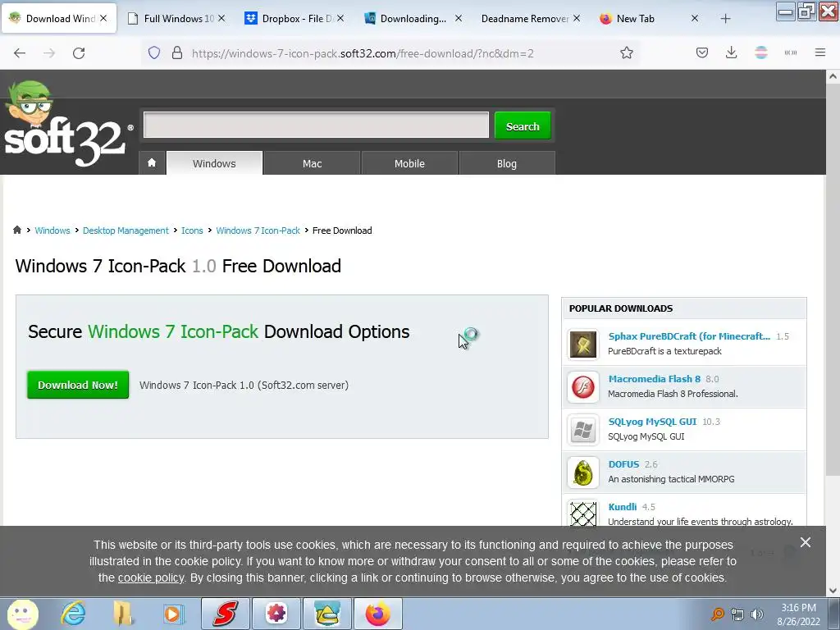The height and width of the screenshot is (630, 840).
Task: Bookmark this page with the star icon
Action: click(626, 53)
